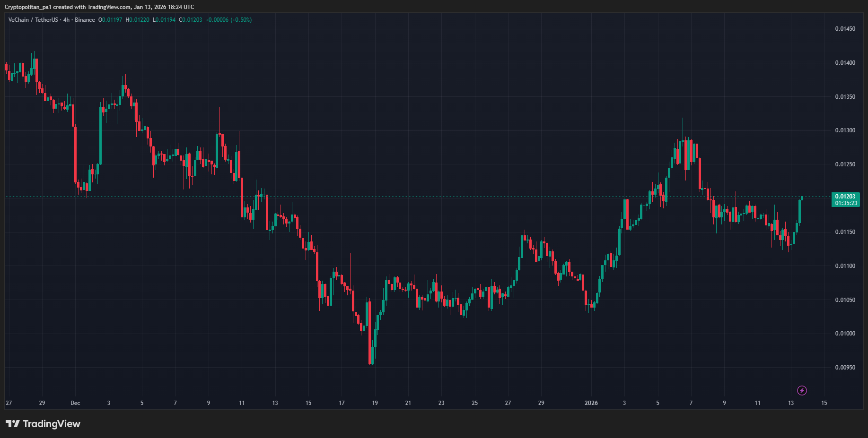
Task: Open the VeChain / TetherUS symbol search
Action: click(33, 20)
